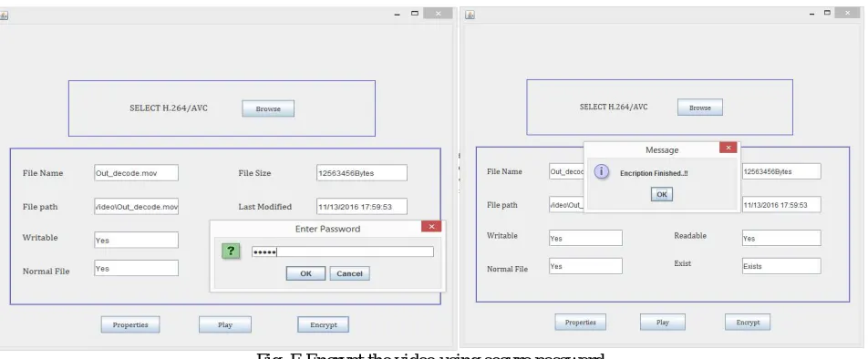Maximize the right window

click(827, 12)
